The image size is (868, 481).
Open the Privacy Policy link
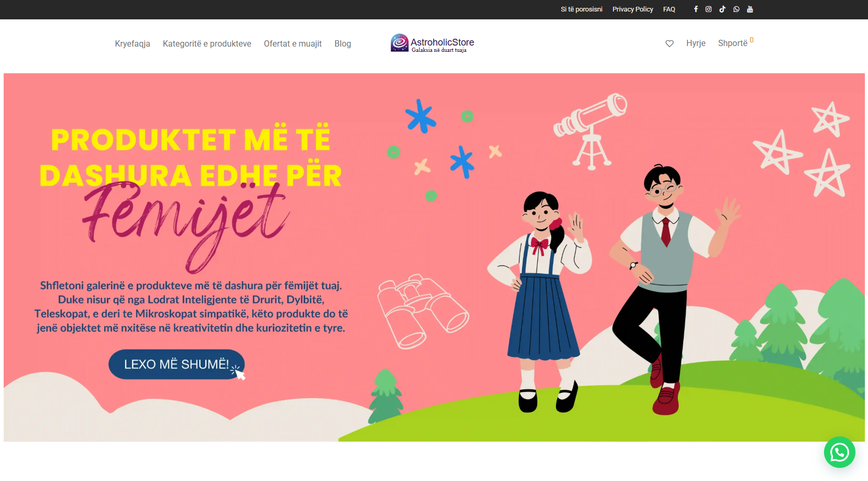[x=632, y=9]
